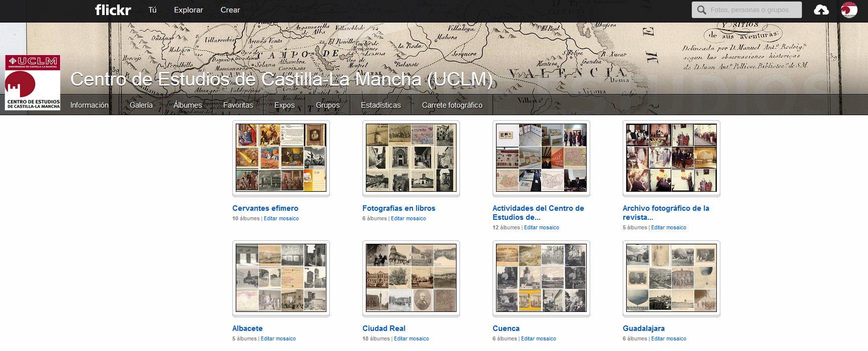Open the Crear menu
868x351 pixels.
tap(230, 10)
